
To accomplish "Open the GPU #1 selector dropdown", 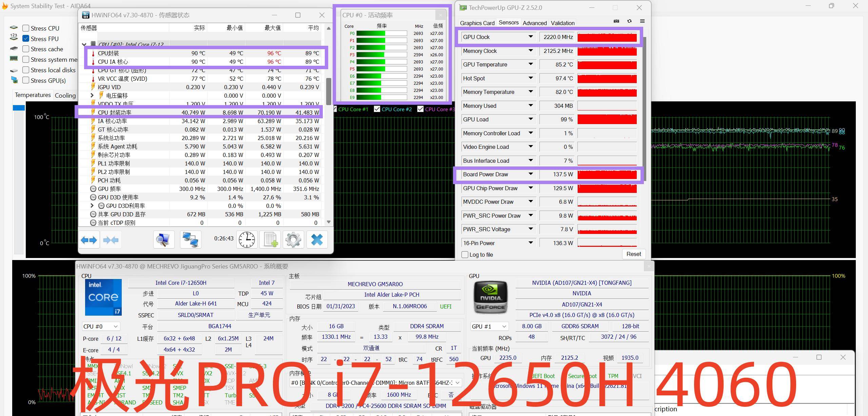I will 490,326.
